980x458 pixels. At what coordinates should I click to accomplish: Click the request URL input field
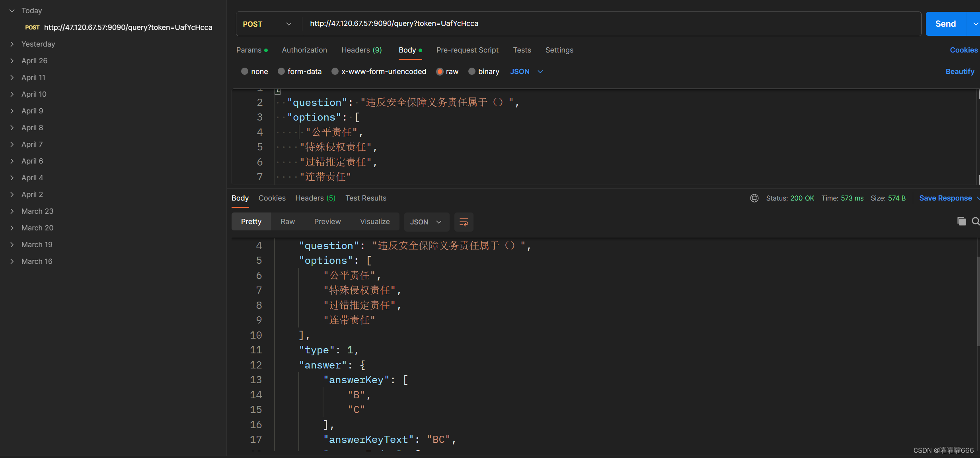pyautogui.click(x=597, y=24)
